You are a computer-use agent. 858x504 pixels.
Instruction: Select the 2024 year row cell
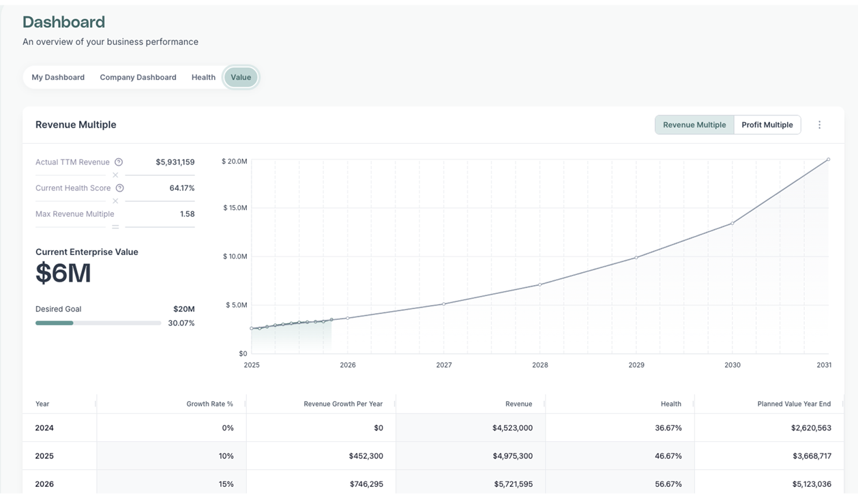(59, 428)
